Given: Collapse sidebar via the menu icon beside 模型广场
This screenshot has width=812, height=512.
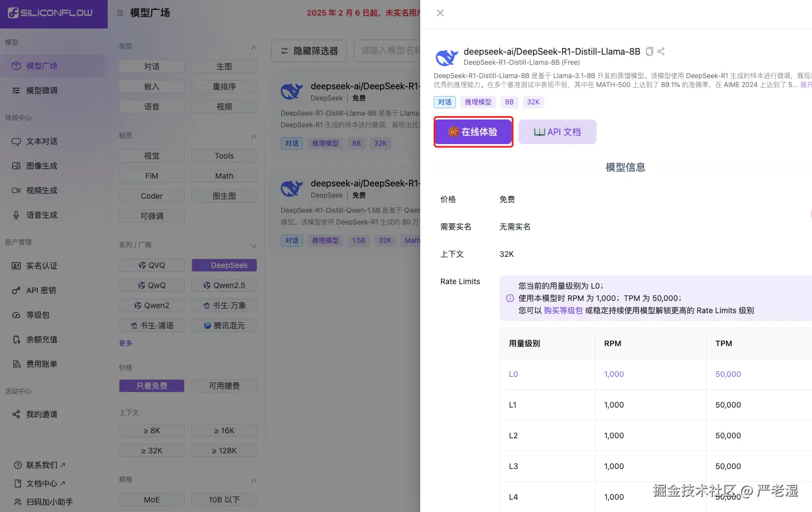Looking at the screenshot, I should 120,12.
